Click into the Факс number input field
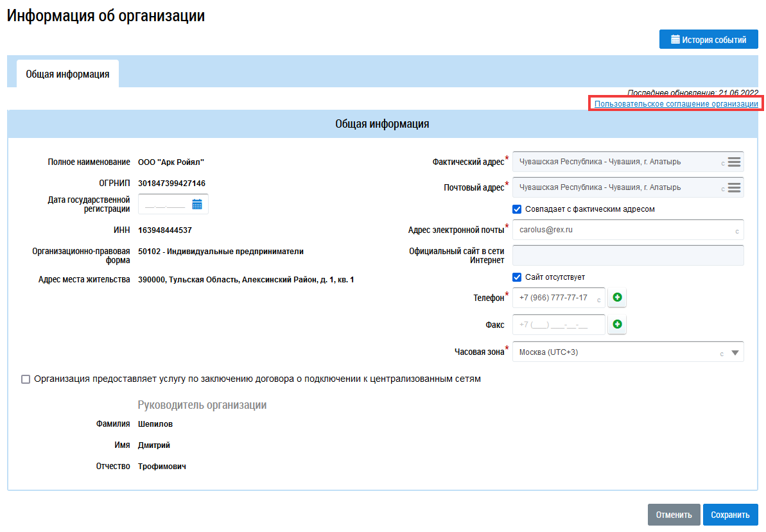 557,325
